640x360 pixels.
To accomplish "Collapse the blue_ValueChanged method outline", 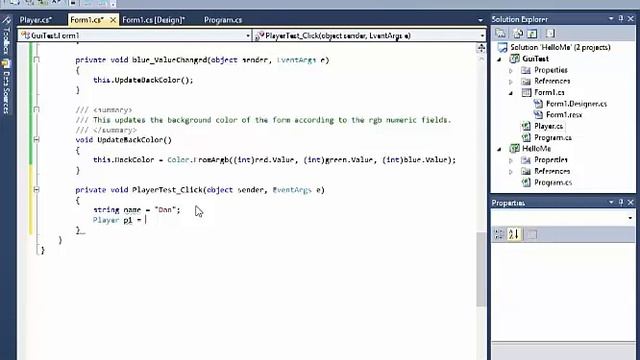I will click(x=36, y=60).
